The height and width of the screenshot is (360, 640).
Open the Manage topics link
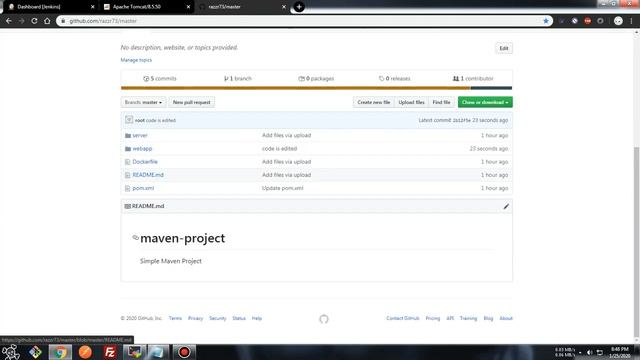(136, 60)
